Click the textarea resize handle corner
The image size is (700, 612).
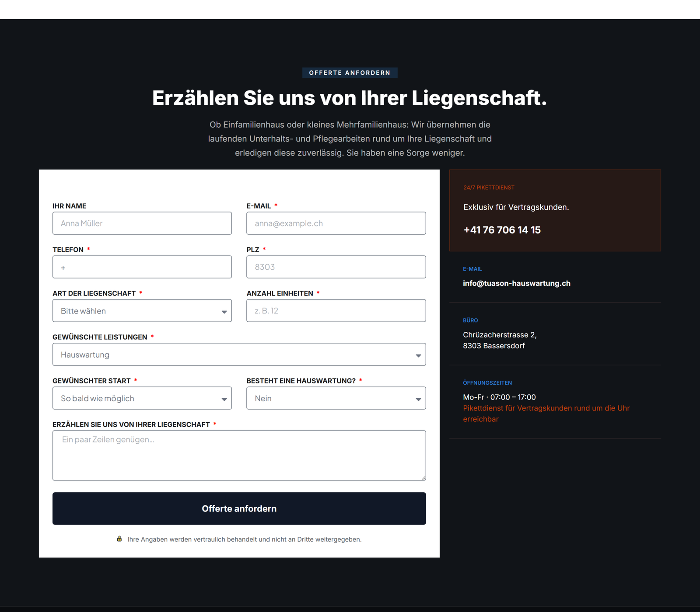[x=423, y=478]
